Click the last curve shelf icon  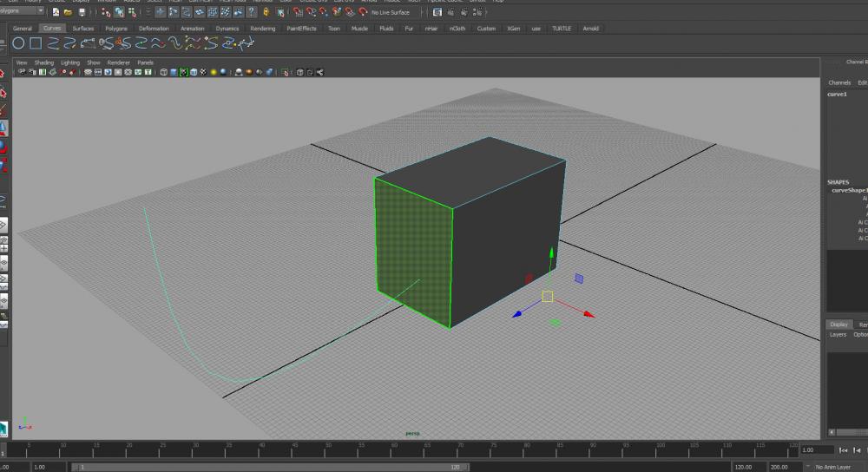(246, 43)
